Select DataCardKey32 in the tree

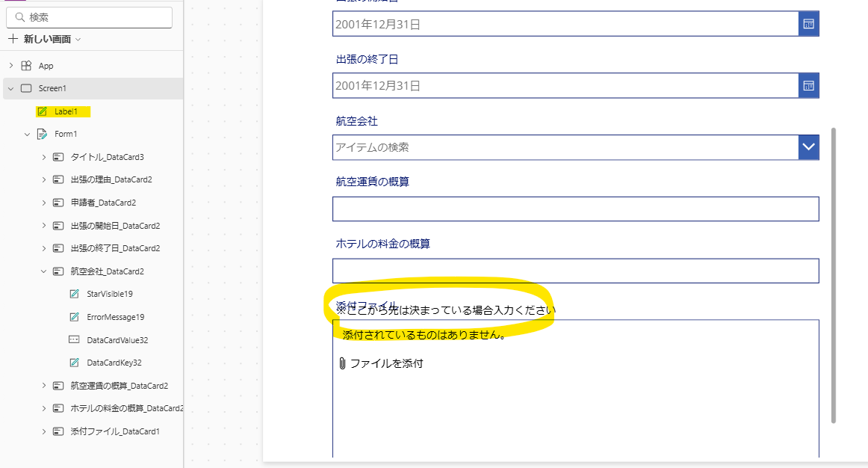[x=114, y=363]
